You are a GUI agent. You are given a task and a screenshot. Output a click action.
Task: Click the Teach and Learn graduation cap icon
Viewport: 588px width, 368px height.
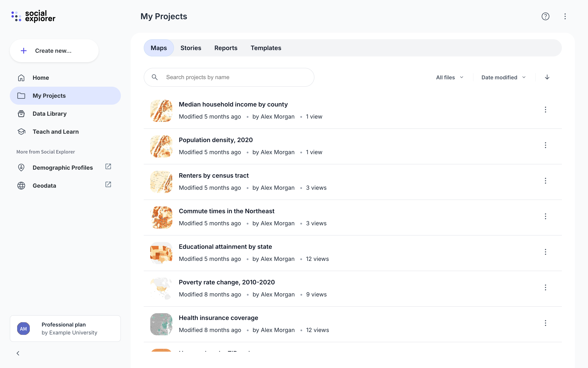pyautogui.click(x=21, y=132)
